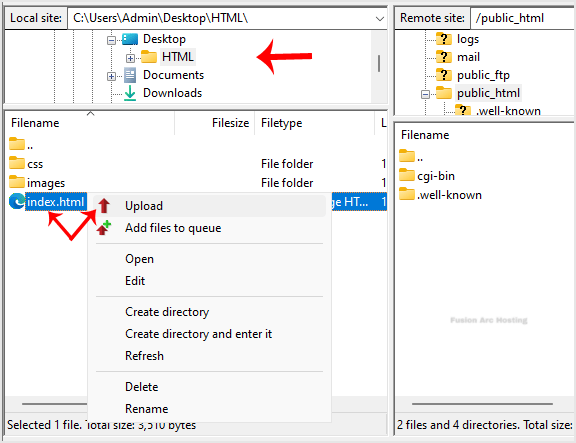The image size is (576, 443).
Task: Click Open in the context menu
Action: [139, 259]
